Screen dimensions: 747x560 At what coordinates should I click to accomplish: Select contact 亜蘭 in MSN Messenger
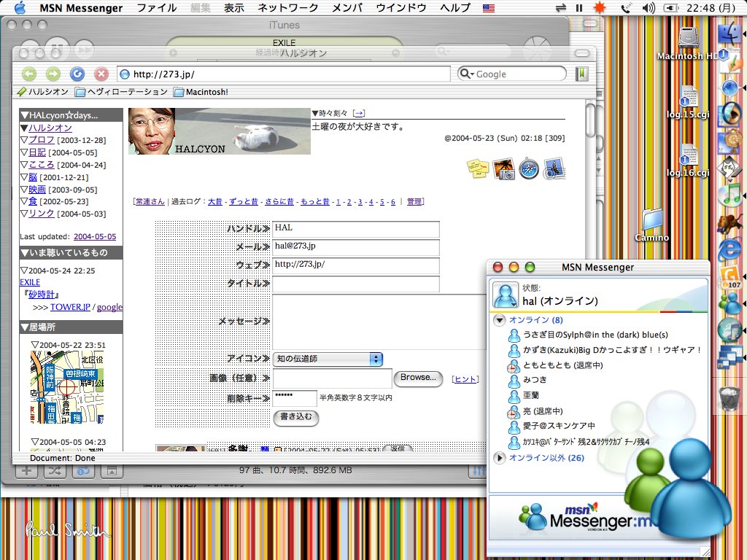[x=531, y=395]
